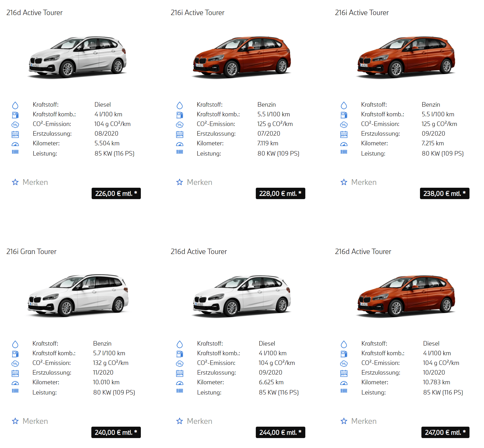This screenshot has height=448, width=484.
Task: Click the 228,00 € mtl. price button
Action: point(280,193)
